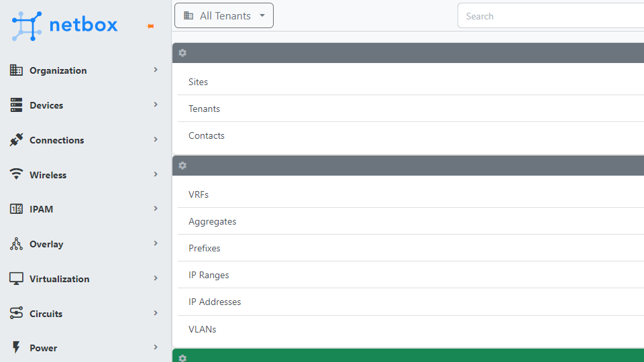The image size is (644, 362).
Task: Expand the Power menu chevron
Action: click(x=156, y=347)
